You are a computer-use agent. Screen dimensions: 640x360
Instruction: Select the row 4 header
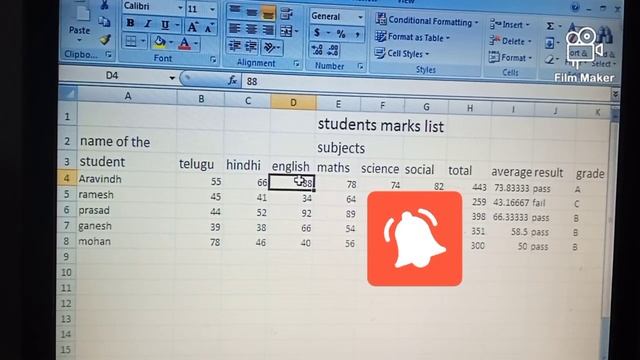67,178
